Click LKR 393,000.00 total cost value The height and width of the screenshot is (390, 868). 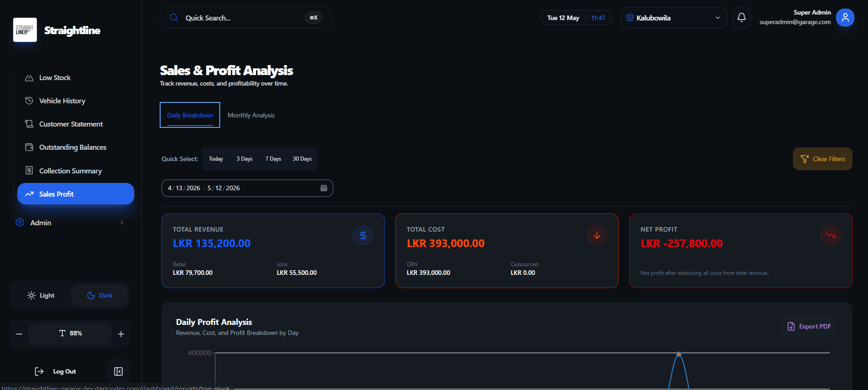point(446,243)
